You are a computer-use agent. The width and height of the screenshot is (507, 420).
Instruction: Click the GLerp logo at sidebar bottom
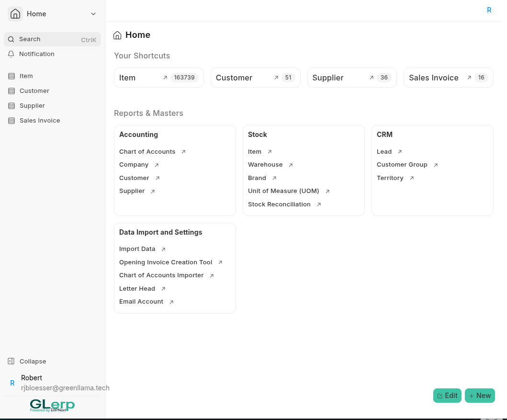pyautogui.click(x=52, y=405)
